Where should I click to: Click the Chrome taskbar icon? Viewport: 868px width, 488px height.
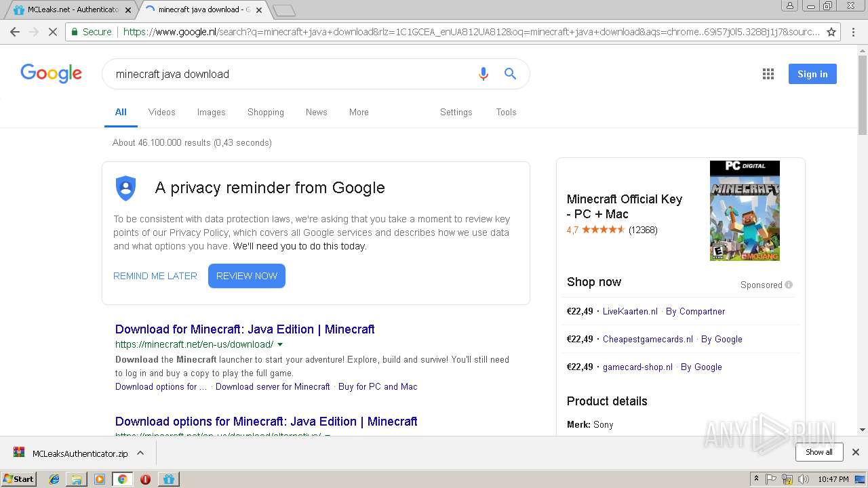(x=122, y=479)
